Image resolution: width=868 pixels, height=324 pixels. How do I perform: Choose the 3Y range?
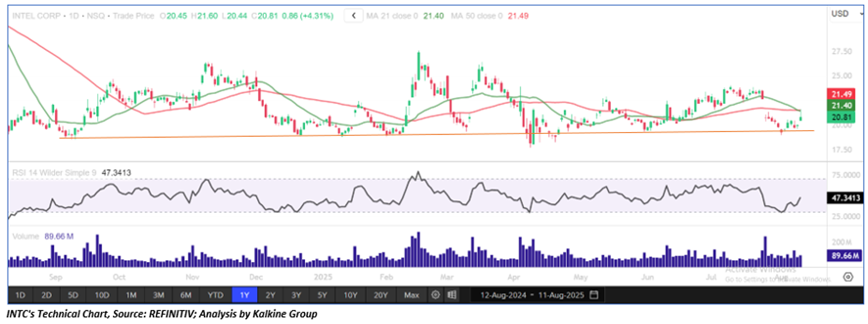[296, 295]
